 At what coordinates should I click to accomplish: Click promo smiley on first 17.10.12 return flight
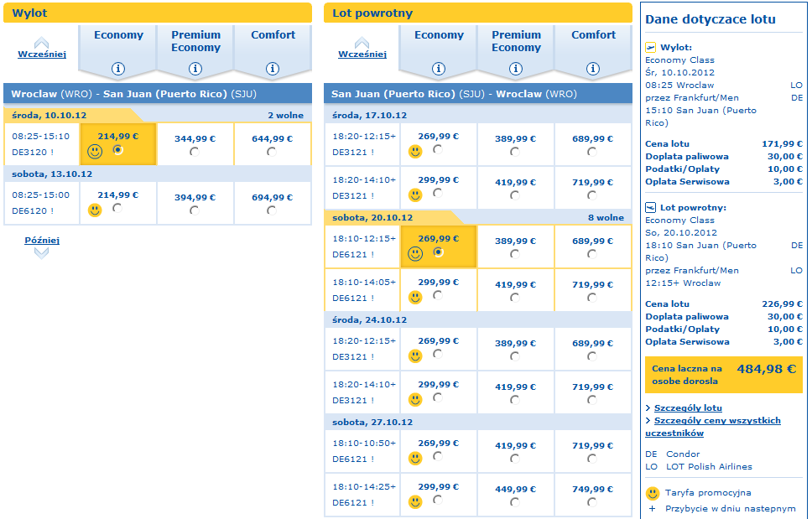415,152
